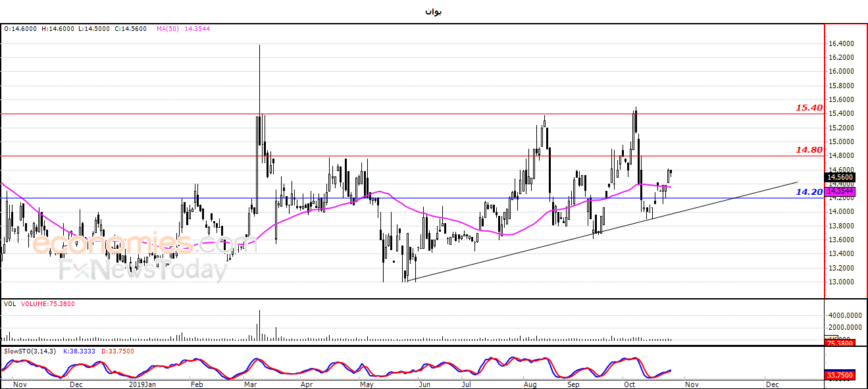Click the red "14.80" resistance label
This screenshot has height=389, width=868.
[x=809, y=149]
